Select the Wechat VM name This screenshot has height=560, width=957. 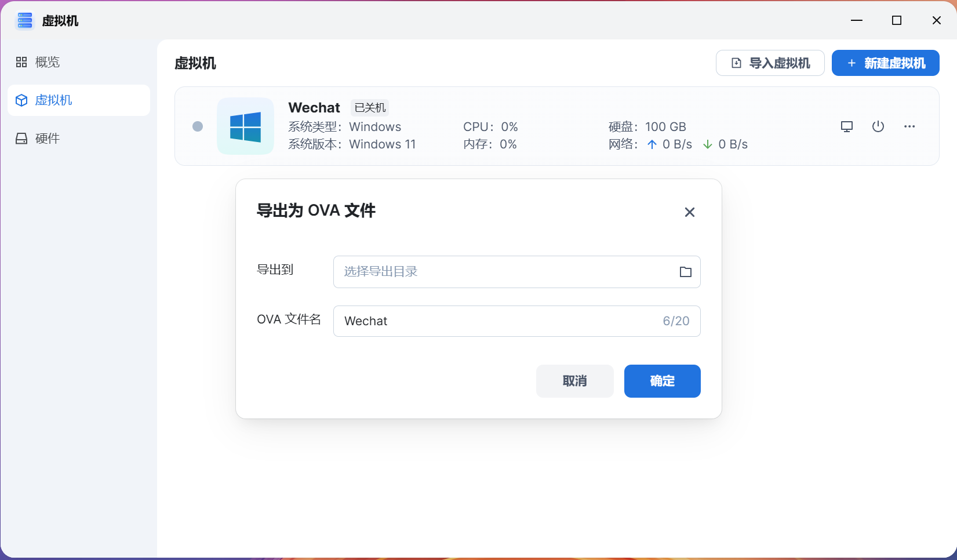[314, 108]
